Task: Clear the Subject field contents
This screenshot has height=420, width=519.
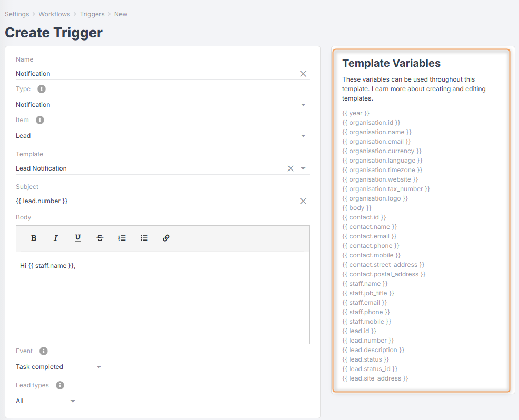Action: coord(303,201)
